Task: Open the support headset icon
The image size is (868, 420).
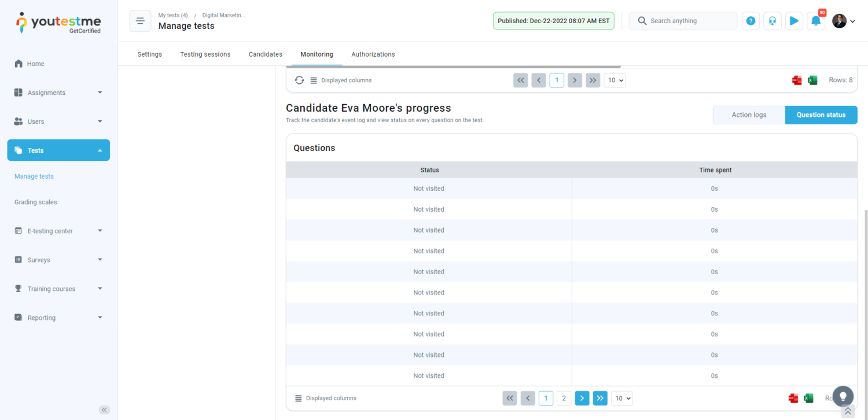Action: pyautogui.click(x=772, y=21)
